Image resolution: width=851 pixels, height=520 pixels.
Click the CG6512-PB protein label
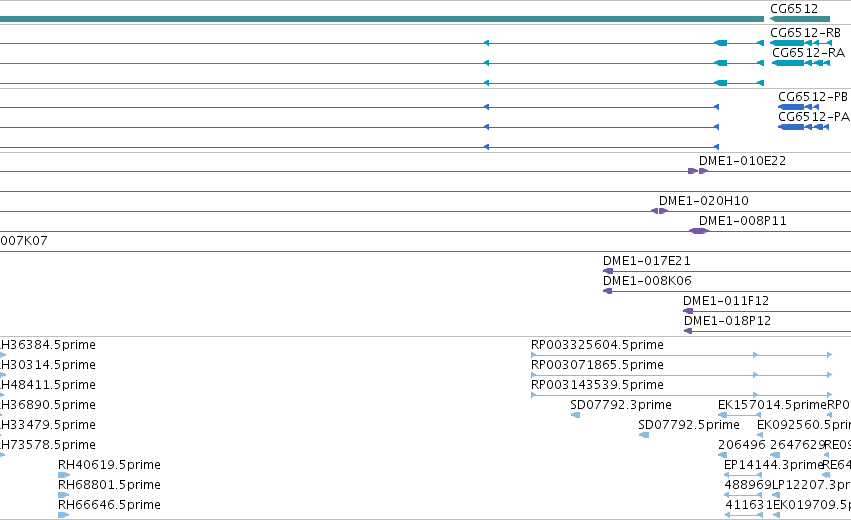click(812, 97)
